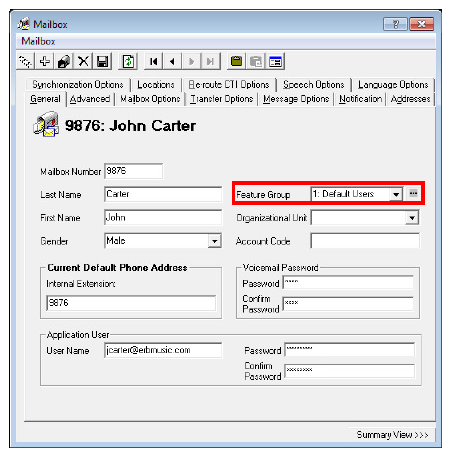452x462 pixels.
Task: Click the copy clipboard icon in toolbar
Action: click(236, 62)
